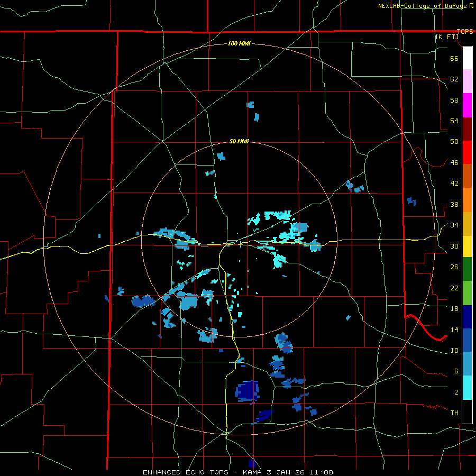
Task: Click the 62 value on the scale
Action: point(454,79)
